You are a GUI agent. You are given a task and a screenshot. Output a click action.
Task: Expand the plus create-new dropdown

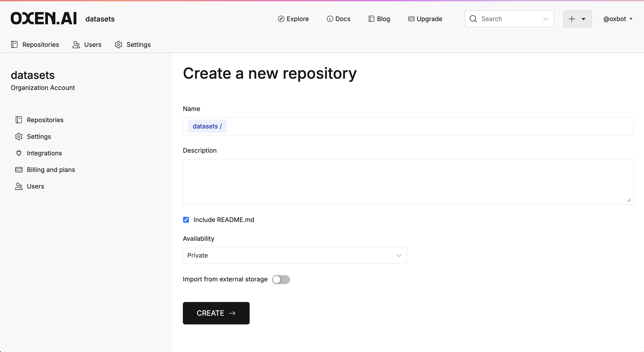(x=577, y=19)
